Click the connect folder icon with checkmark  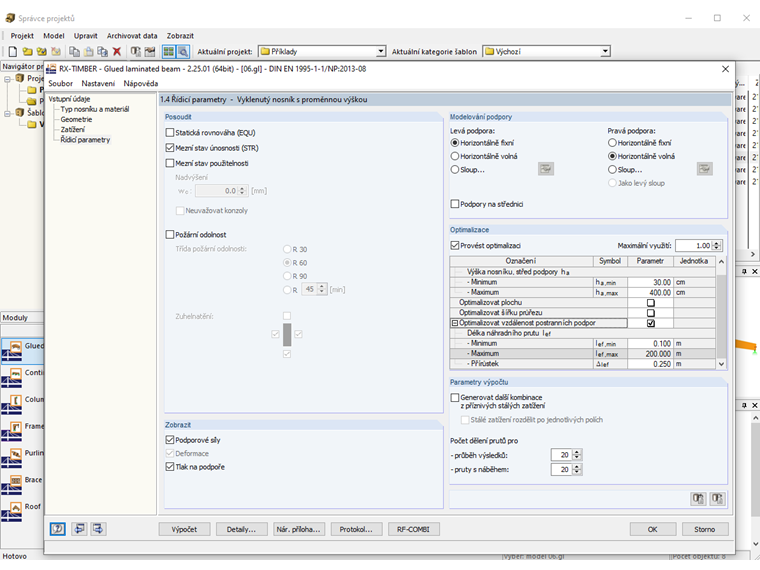pos(42,51)
